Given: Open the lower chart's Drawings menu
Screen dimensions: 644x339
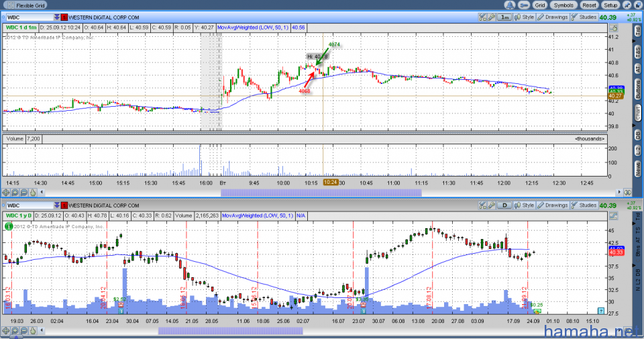Looking at the screenshot, I should coord(552,205).
